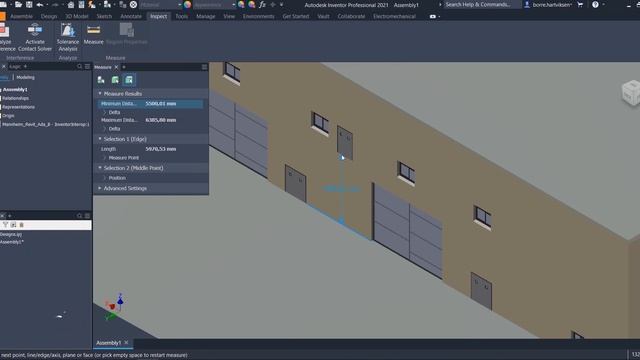
Task: Click the shopping cart icon
Action: pos(580,5)
